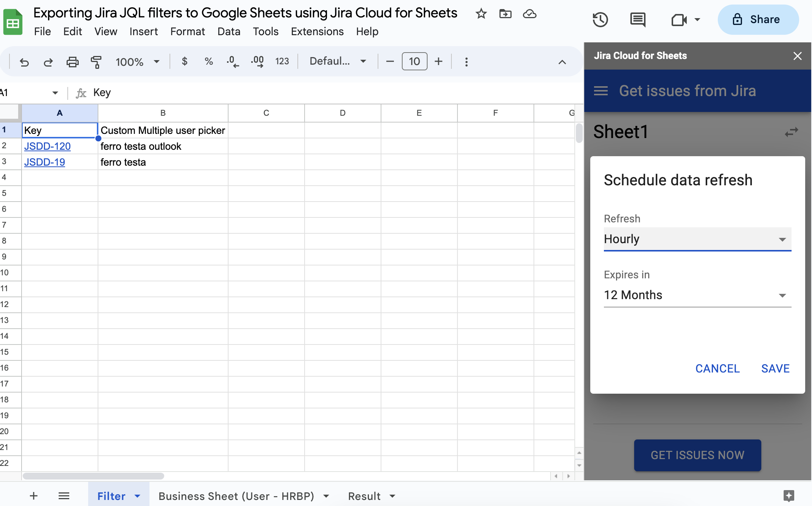This screenshot has height=506, width=812.
Task: Decrease decimal places button
Action: (x=233, y=61)
